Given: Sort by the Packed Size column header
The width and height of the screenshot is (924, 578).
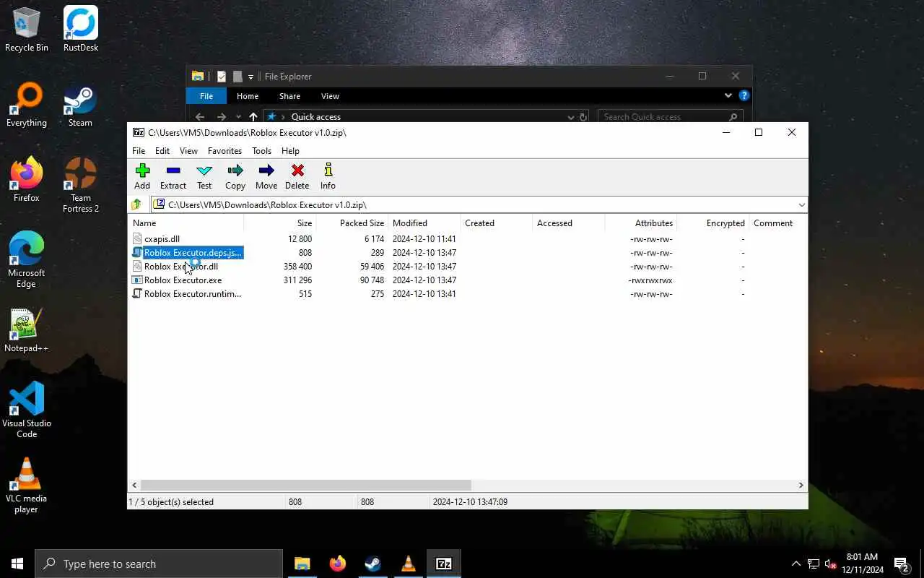Looking at the screenshot, I should (x=352, y=223).
